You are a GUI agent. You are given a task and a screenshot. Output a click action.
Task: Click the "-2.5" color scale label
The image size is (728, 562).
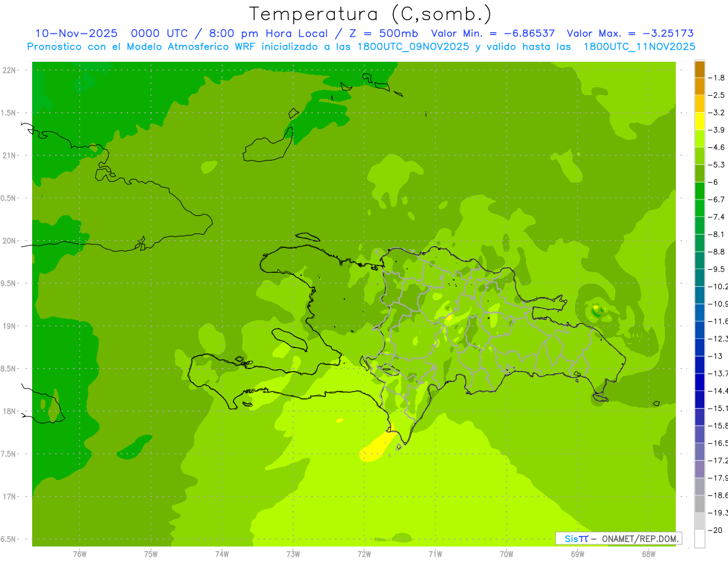click(x=717, y=95)
